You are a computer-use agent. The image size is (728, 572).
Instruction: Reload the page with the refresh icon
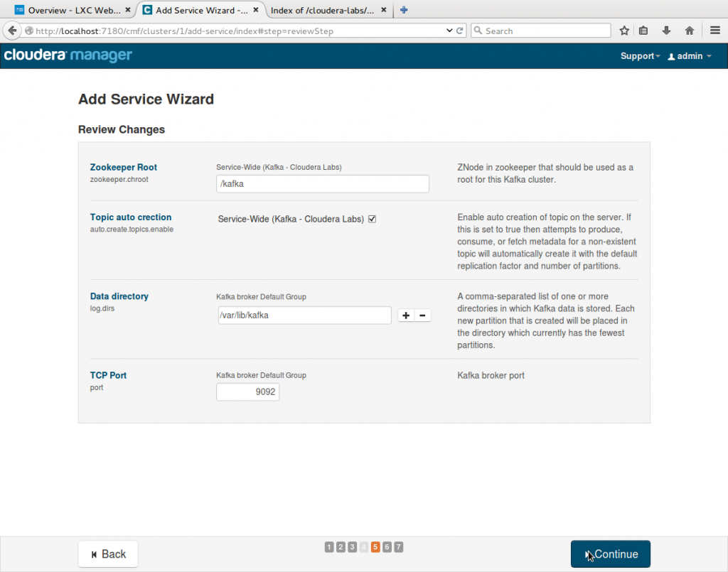[460, 31]
